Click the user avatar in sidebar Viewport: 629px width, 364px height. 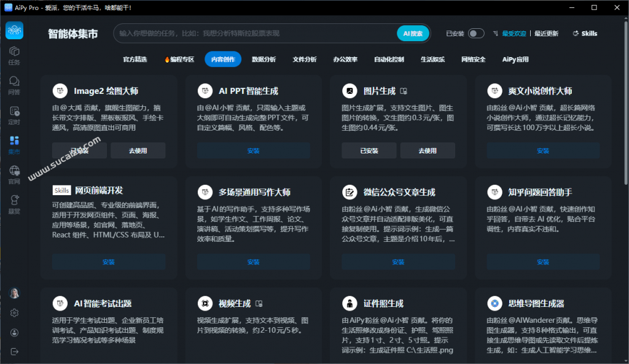pos(15,293)
